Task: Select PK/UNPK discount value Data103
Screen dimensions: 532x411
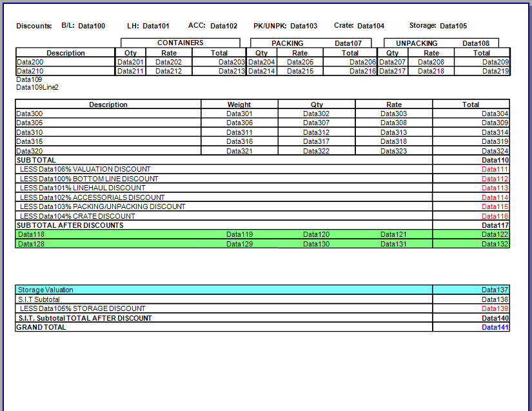Action: 304,26
